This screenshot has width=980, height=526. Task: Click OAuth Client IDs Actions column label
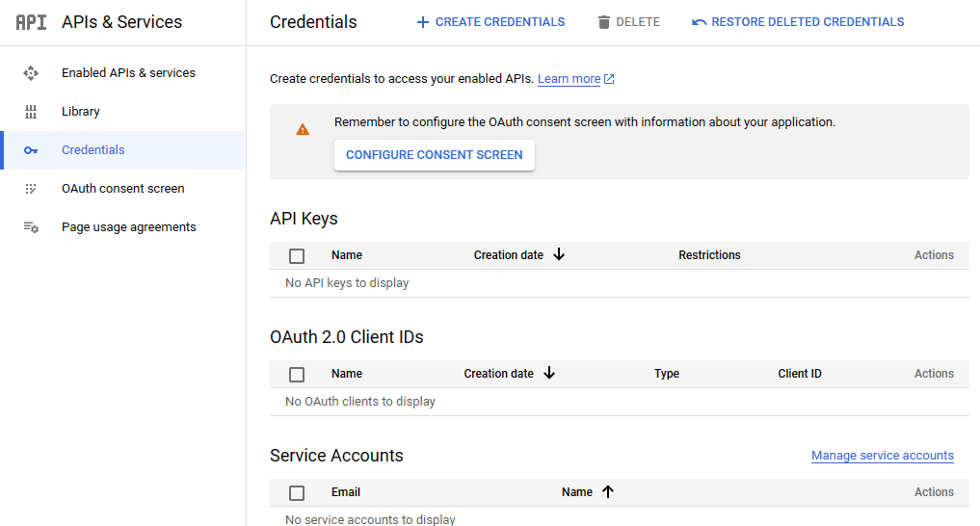click(x=934, y=374)
